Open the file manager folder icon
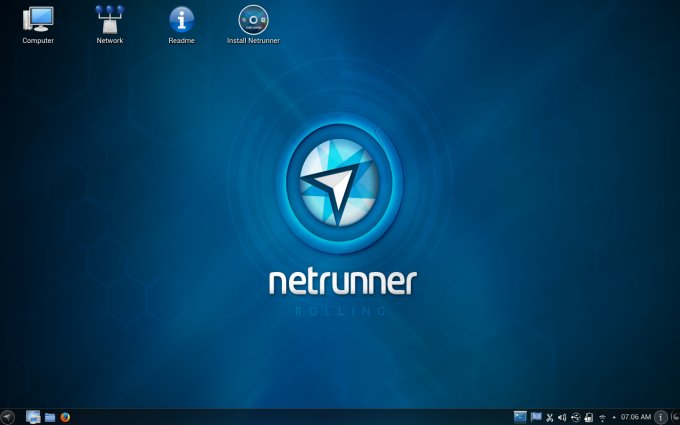The image size is (680, 425). coord(50,418)
